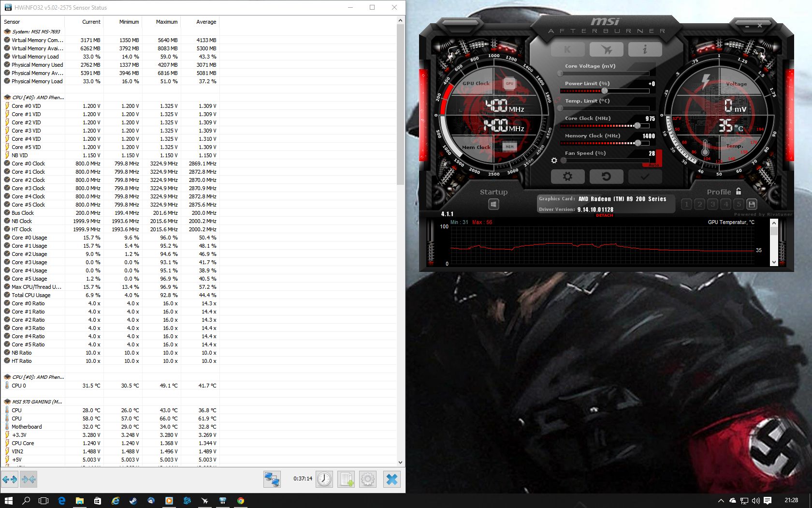Click the Memory Clock slider handle
This screenshot has width=812, height=508.
pos(638,143)
